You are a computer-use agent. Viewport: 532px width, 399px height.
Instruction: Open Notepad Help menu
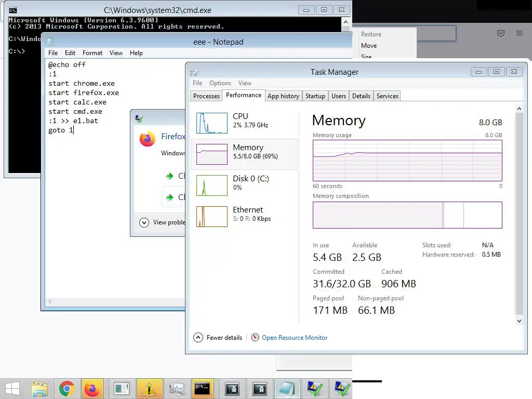click(136, 53)
